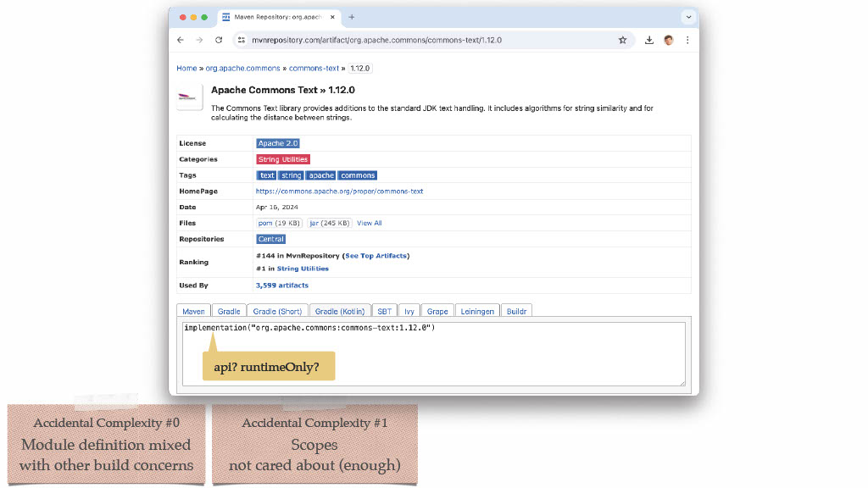Viewport: 868px width, 488px height.
Task: Bookmark page with the star icon
Action: [x=623, y=40]
